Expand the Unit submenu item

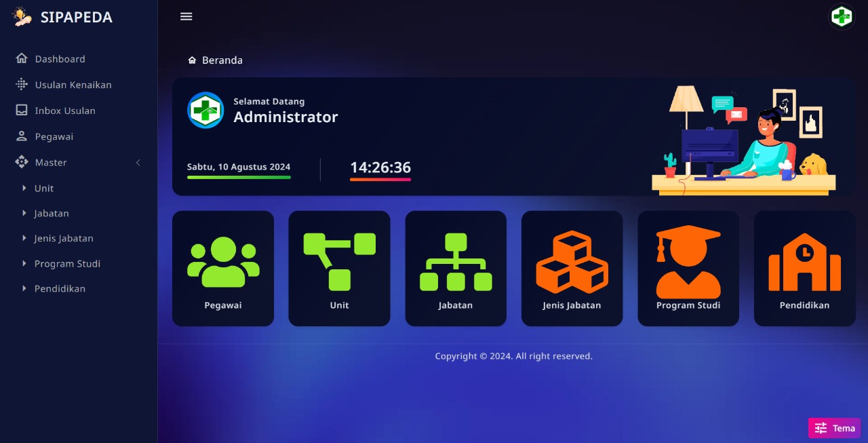pos(44,189)
